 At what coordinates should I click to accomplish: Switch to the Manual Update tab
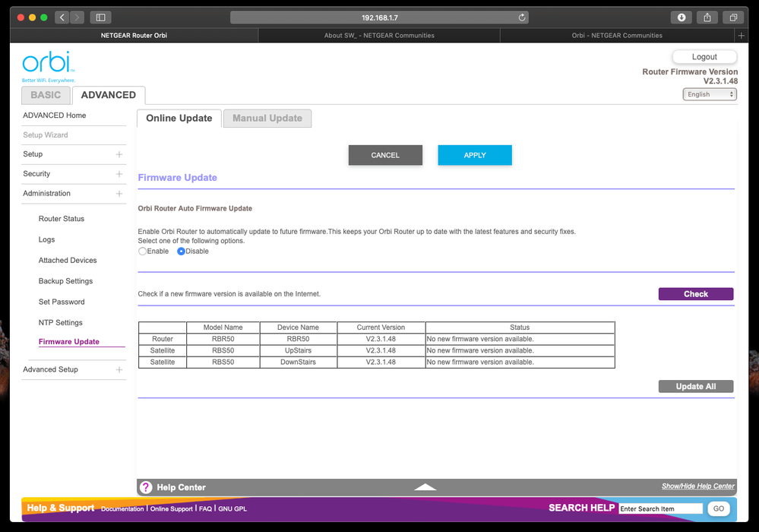click(267, 119)
